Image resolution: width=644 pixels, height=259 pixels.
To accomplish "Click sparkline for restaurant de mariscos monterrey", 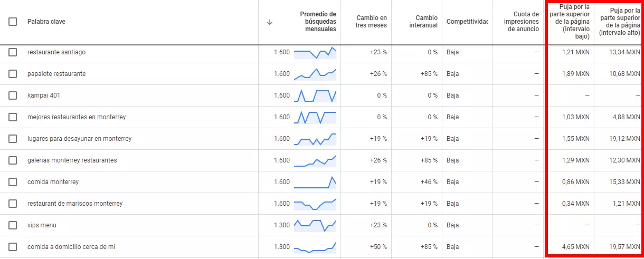I will [315, 204].
